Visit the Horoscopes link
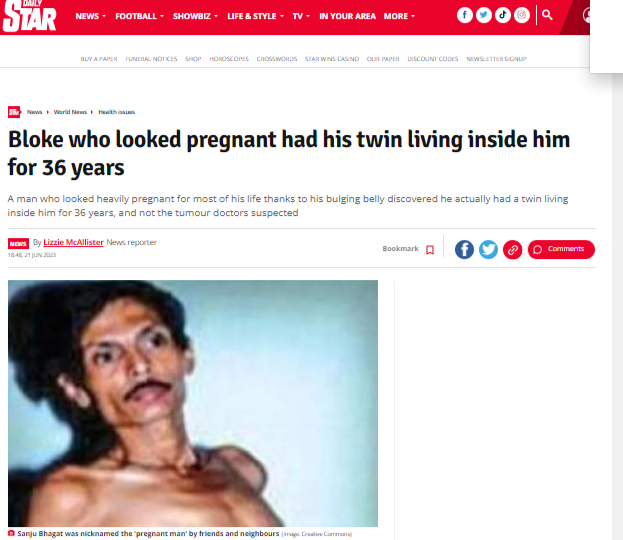Viewport: 623px width, 540px height. pos(229,59)
